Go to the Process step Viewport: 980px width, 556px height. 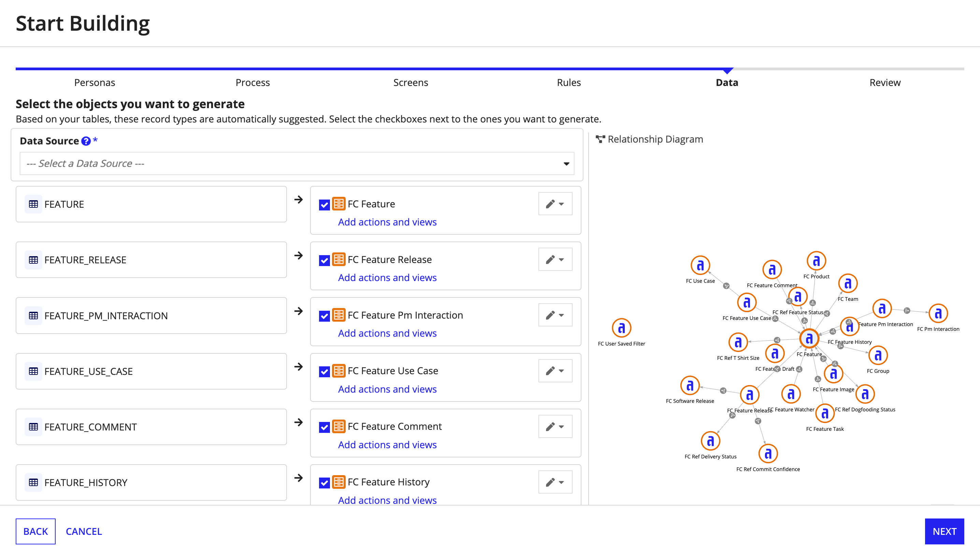(x=253, y=83)
